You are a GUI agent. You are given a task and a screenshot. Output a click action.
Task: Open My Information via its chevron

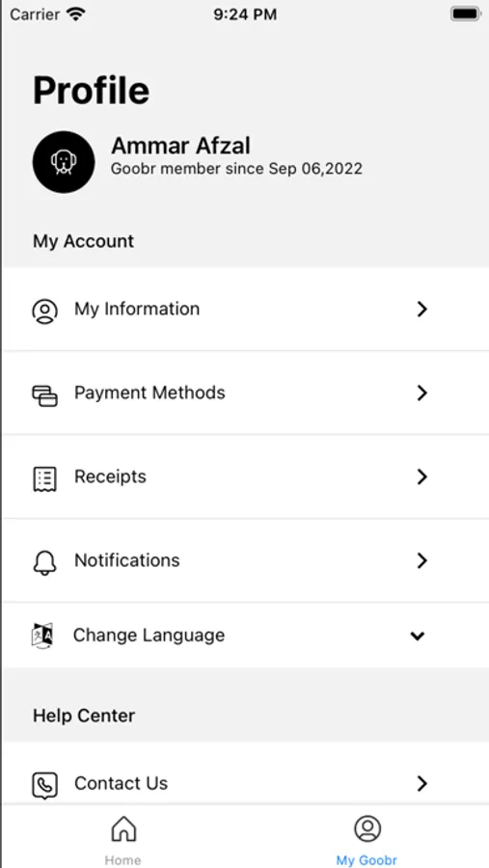click(x=422, y=309)
